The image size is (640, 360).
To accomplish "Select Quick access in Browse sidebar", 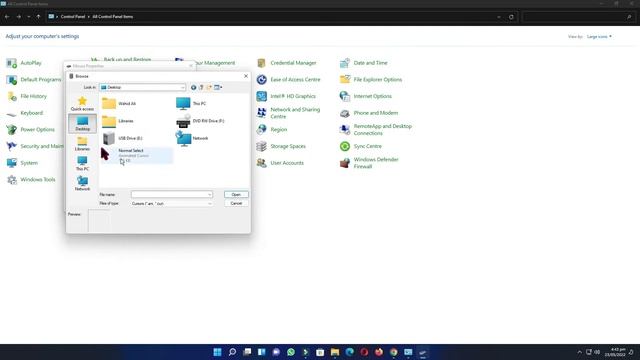I will click(82, 104).
